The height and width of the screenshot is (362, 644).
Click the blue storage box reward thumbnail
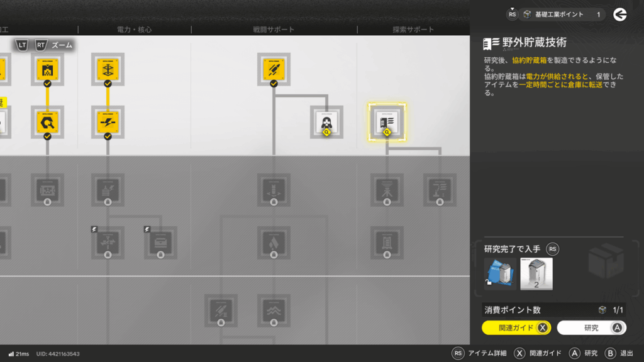click(500, 274)
